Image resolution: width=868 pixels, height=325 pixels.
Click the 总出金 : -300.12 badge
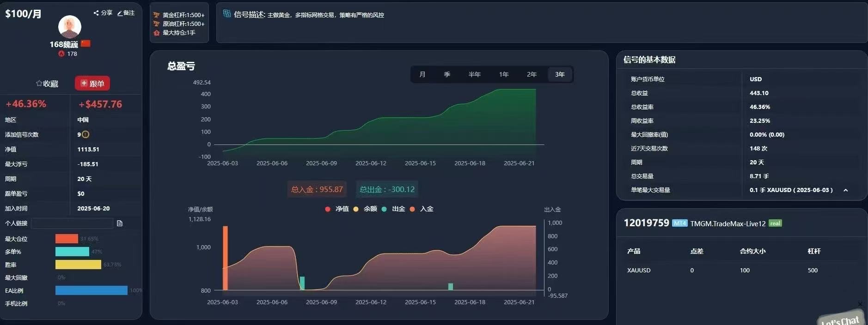point(387,189)
